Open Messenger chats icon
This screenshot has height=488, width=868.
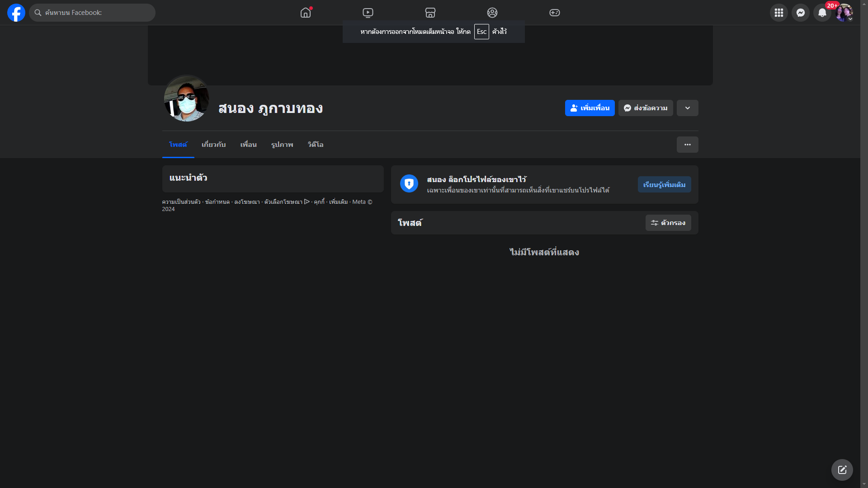pyautogui.click(x=800, y=13)
